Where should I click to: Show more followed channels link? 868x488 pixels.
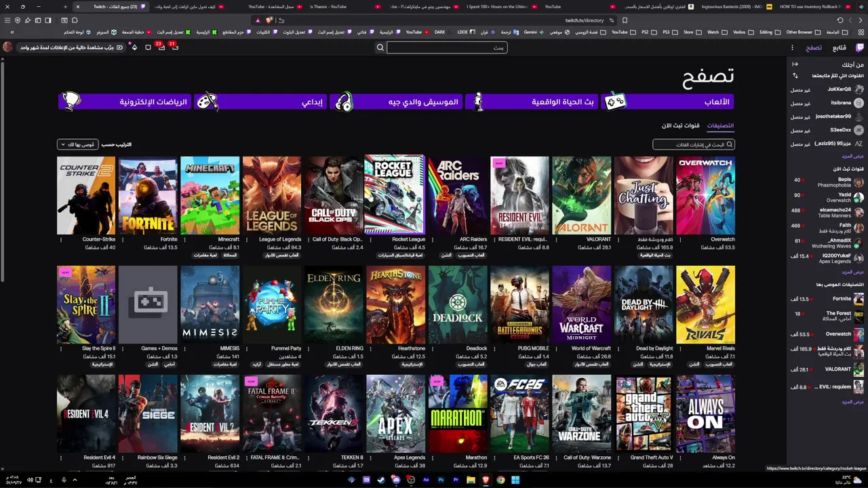coord(852,157)
